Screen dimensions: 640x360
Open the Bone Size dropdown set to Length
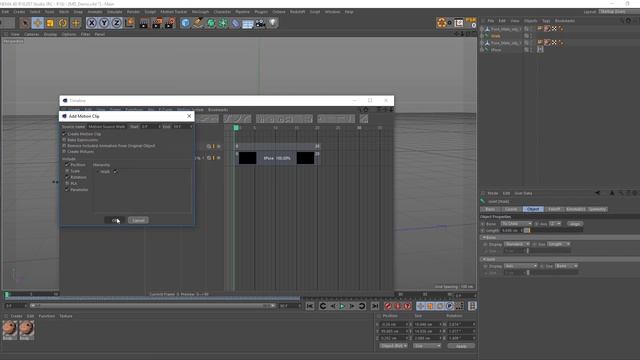[558, 244]
